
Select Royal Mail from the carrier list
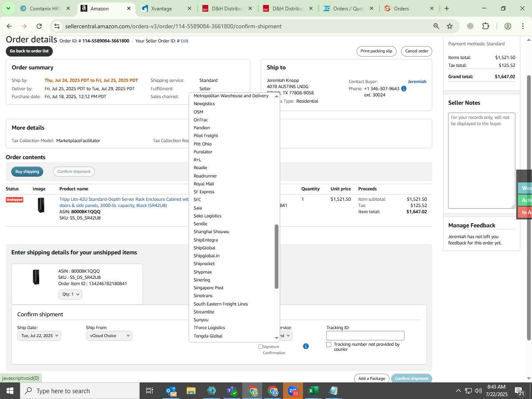point(204,184)
